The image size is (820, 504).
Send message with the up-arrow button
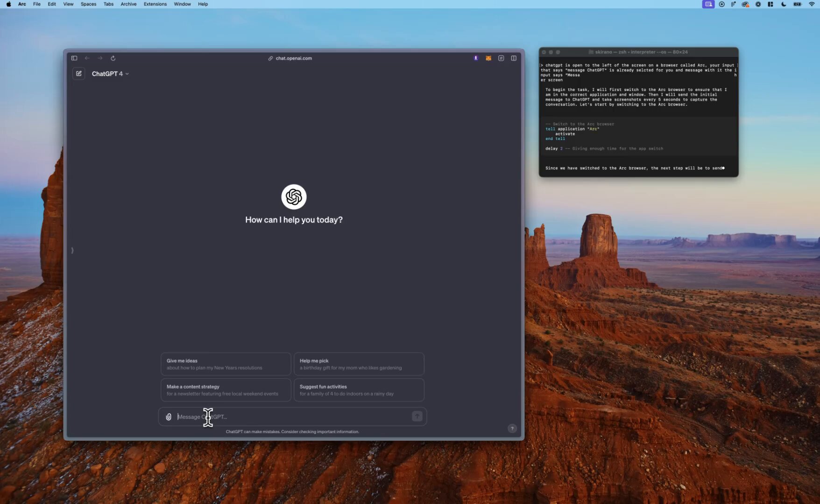click(x=417, y=416)
